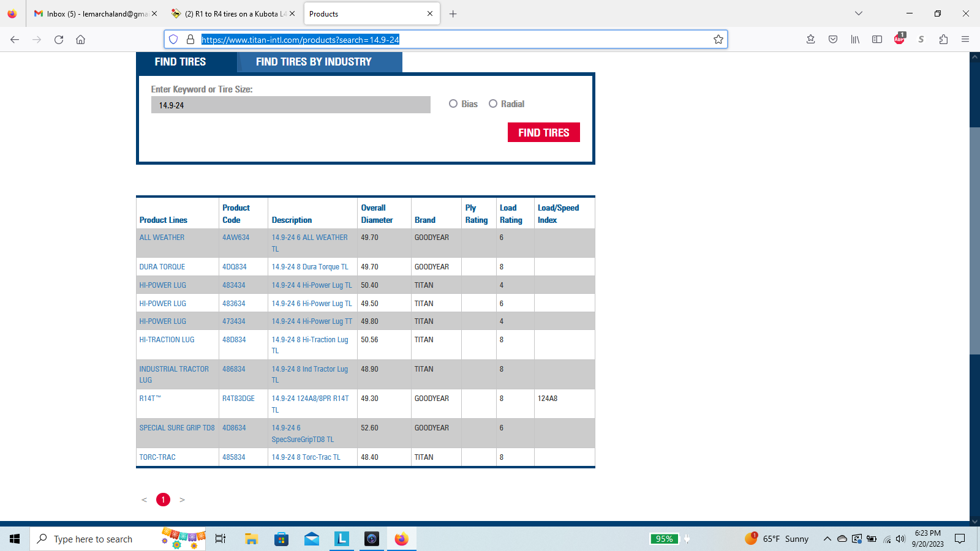Open clock and date 6:23 PM
The image size is (980, 551).
click(x=927, y=539)
